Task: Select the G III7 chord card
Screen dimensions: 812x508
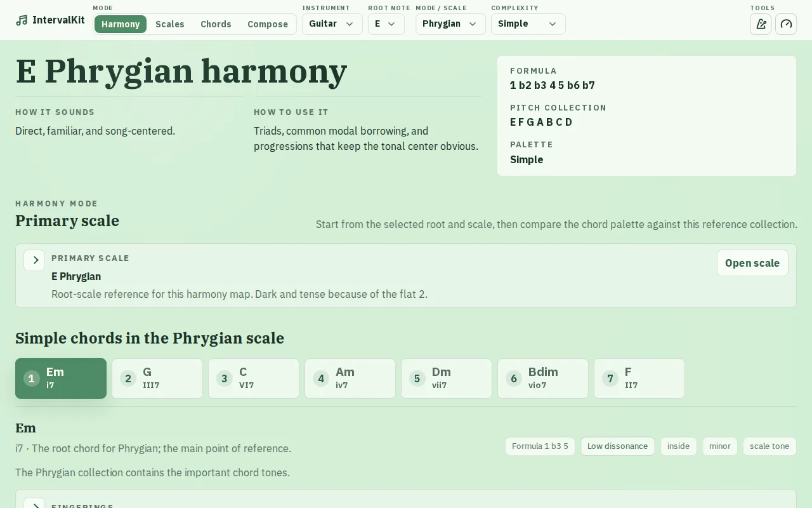Action: tap(157, 378)
